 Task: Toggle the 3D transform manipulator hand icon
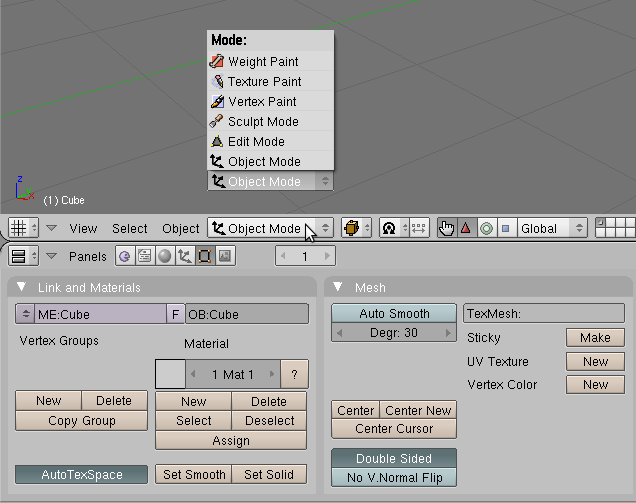tap(446, 228)
